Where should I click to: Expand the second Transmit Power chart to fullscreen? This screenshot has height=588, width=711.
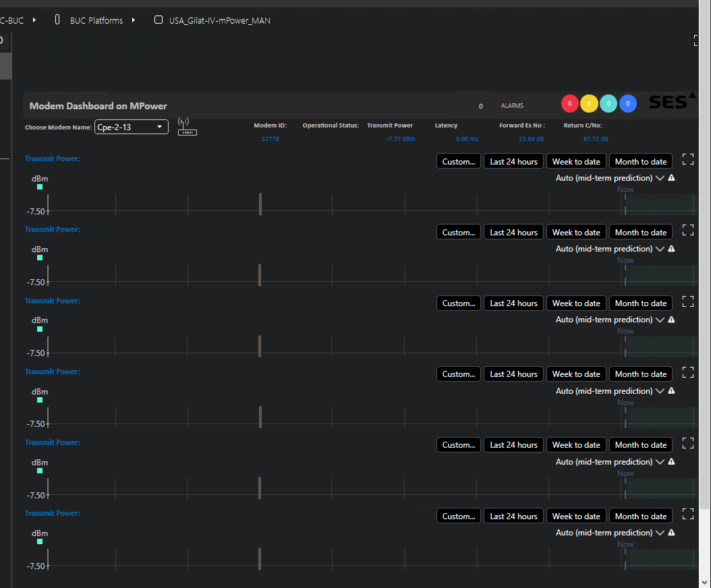coord(688,230)
